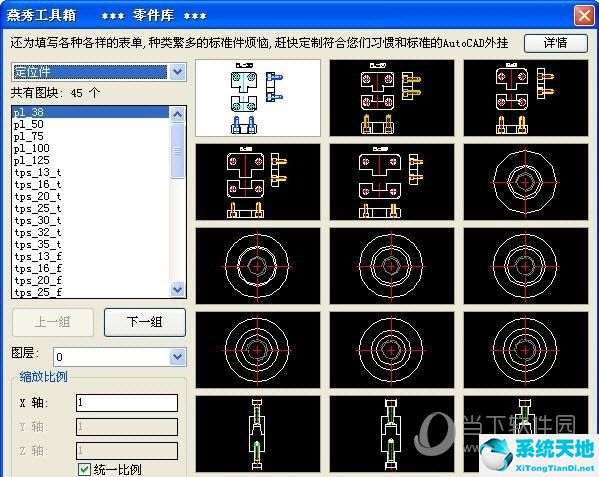The width and height of the screenshot is (599, 477).
Task: Pick the fourth row left circular thumbnail
Action: (x=258, y=350)
